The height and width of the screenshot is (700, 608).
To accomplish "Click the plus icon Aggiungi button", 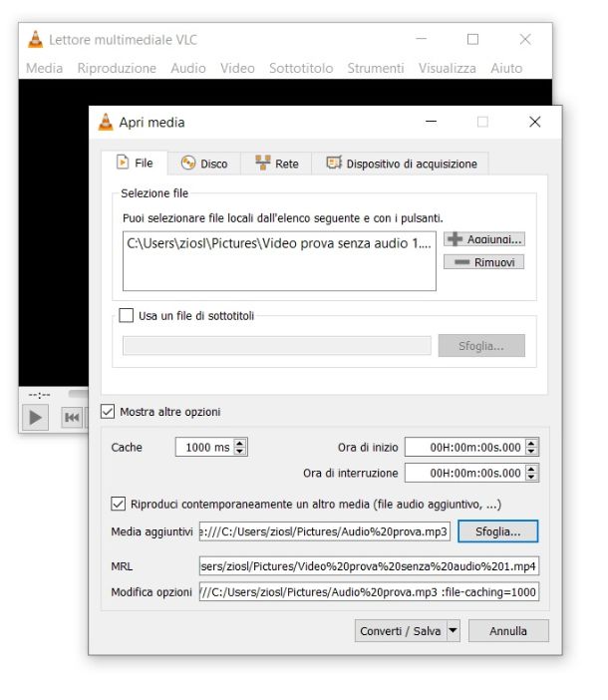I will click(x=484, y=239).
